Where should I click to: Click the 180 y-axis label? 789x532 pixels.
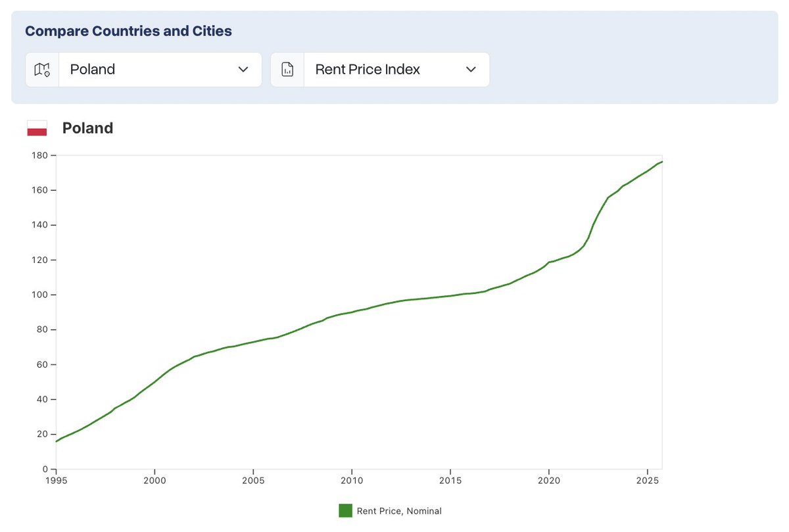39,155
